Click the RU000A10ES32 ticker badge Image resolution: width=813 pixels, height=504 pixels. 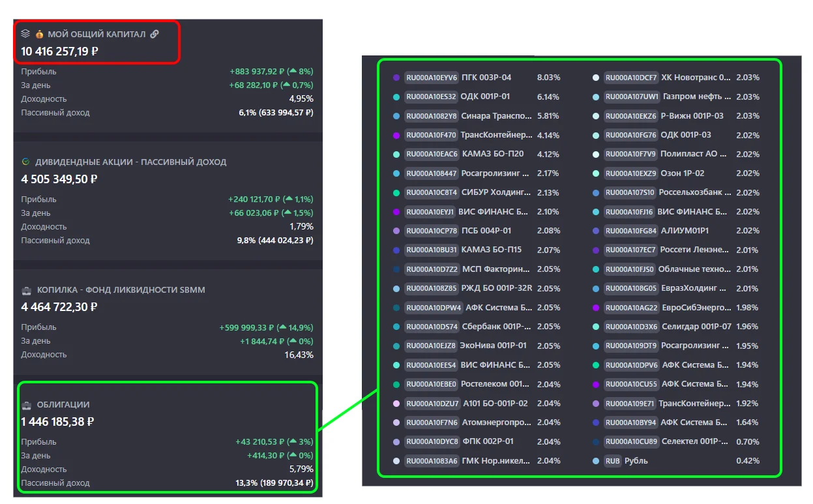click(431, 96)
